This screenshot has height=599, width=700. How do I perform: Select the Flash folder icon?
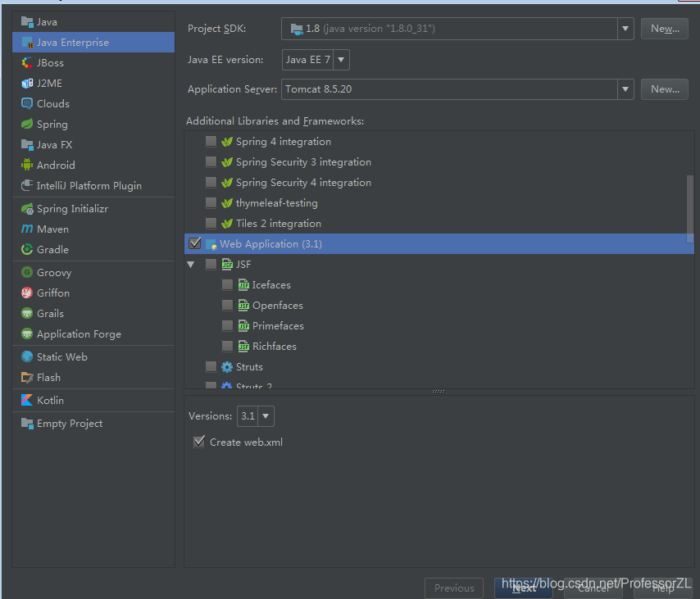[27, 377]
